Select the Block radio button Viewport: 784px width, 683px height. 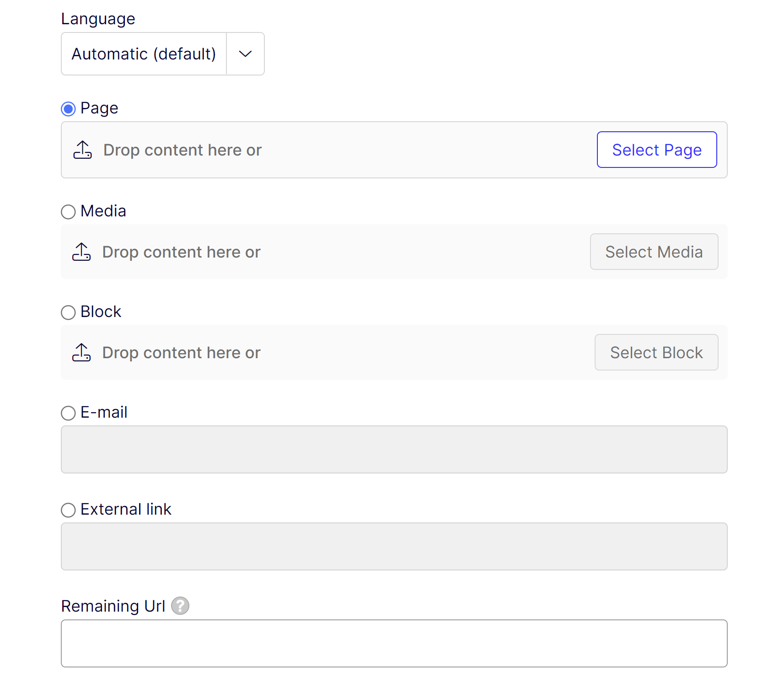click(x=68, y=312)
